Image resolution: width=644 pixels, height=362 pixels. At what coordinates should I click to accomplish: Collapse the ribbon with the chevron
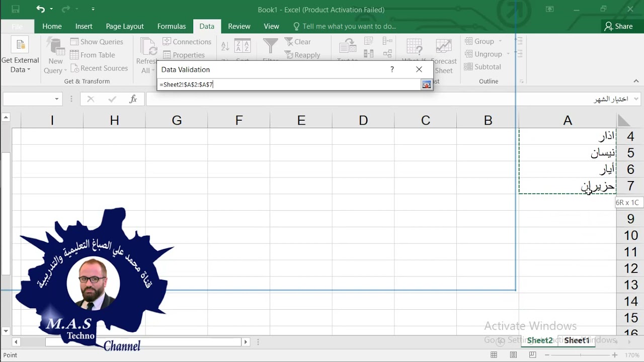(636, 81)
